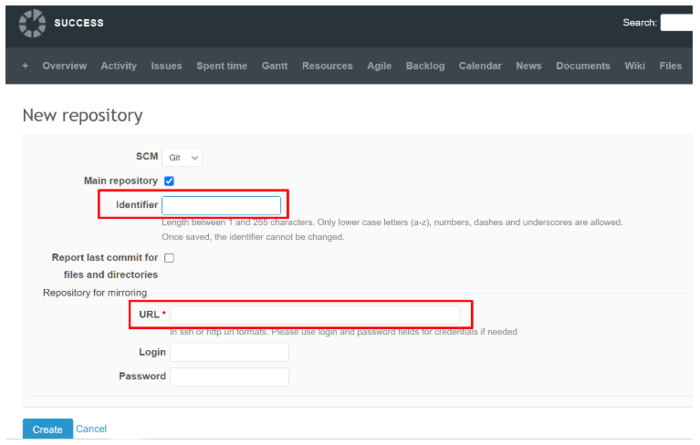Open the SCM Git dropdown

pyautogui.click(x=181, y=157)
